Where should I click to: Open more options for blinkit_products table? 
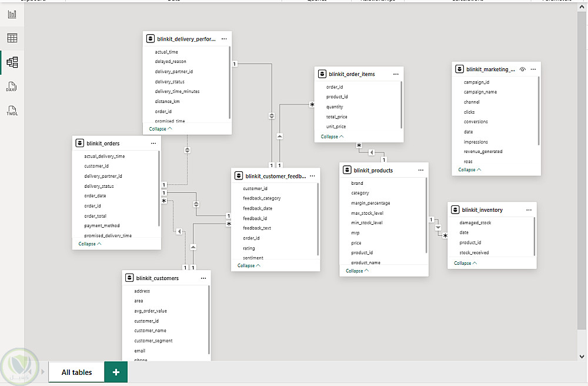tap(421, 170)
